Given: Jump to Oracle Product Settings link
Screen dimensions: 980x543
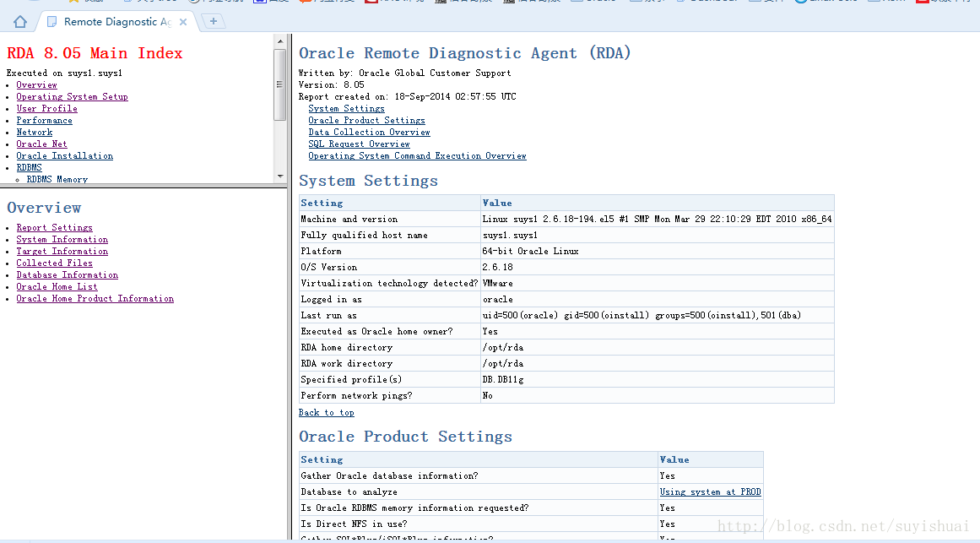Looking at the screenshot, I should tap(366, 121).
